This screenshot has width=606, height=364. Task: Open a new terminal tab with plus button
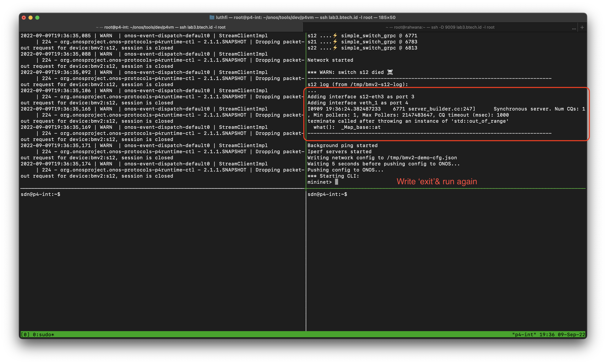[x=582, y=27]
